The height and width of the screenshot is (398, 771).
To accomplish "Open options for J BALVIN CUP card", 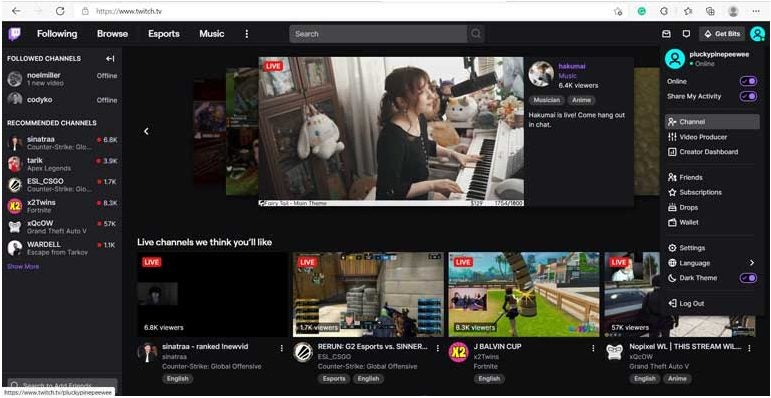I will click(593, 348).
